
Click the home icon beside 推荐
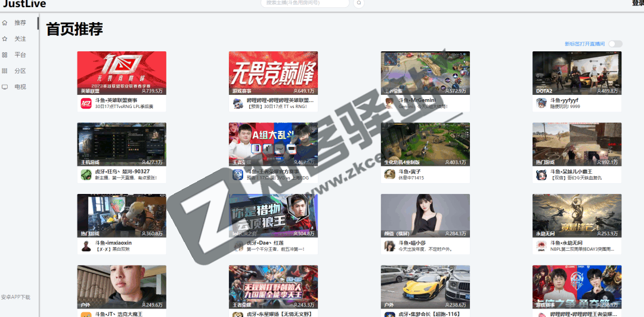pos(5,23)
